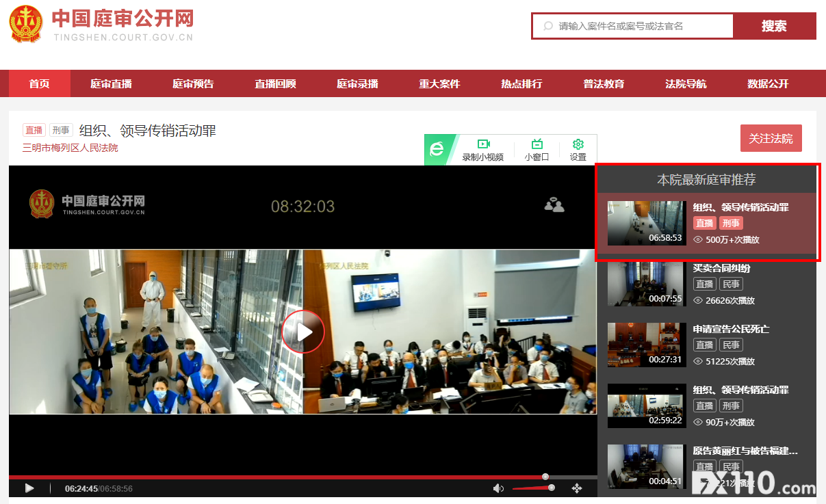Mute the video with the speaker icon
The width and height of the screenshot is (826, 504).
[x=498, y=488]
